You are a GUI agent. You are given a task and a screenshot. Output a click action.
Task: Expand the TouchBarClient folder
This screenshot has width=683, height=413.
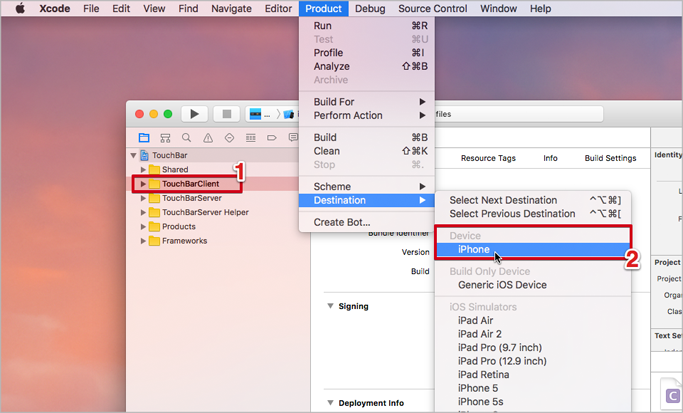click(x=143, y=184)
